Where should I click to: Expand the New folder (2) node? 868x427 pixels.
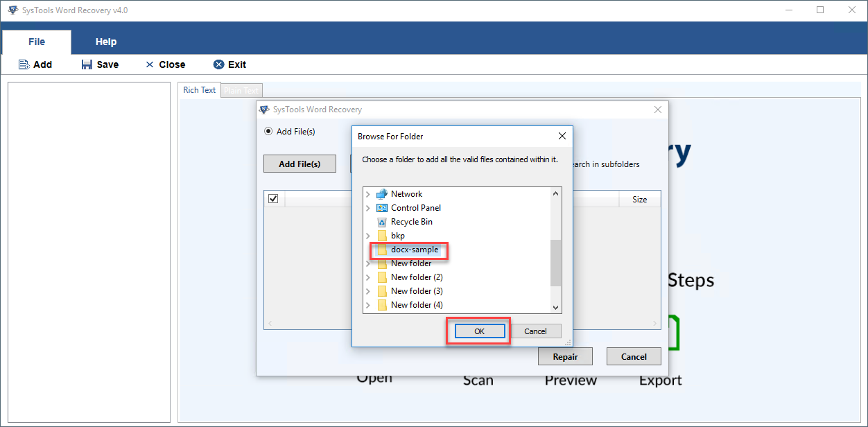click(368, 277)
